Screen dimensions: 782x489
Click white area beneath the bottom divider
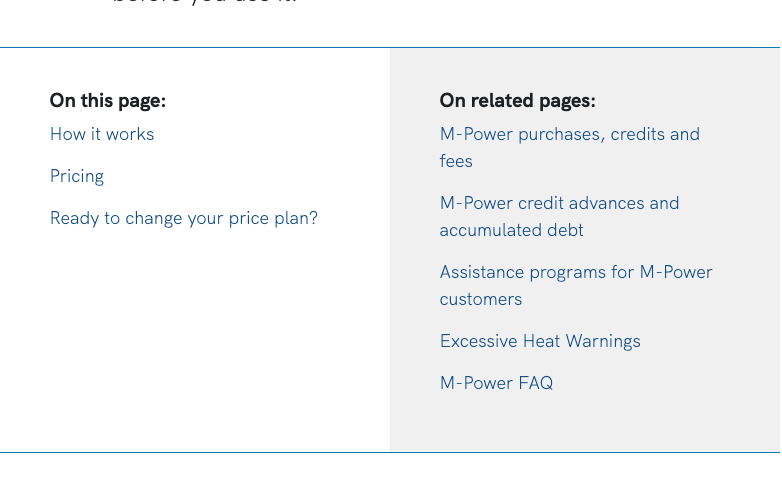click(x=390, y=472)
